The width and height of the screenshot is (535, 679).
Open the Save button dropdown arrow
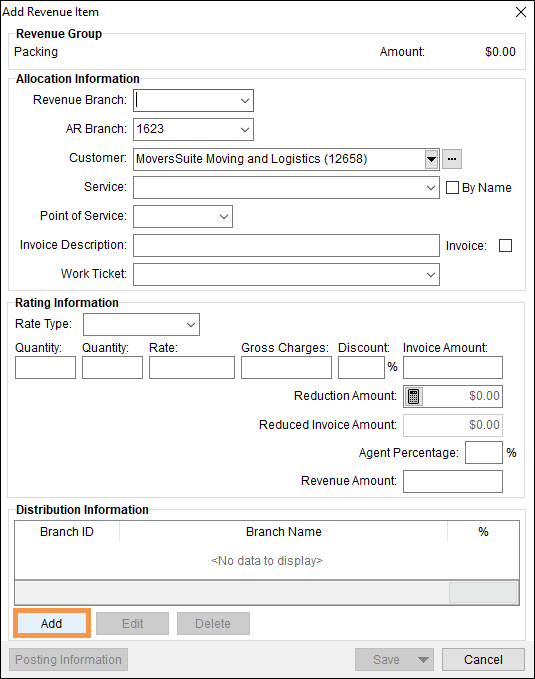tap(423, 660)
